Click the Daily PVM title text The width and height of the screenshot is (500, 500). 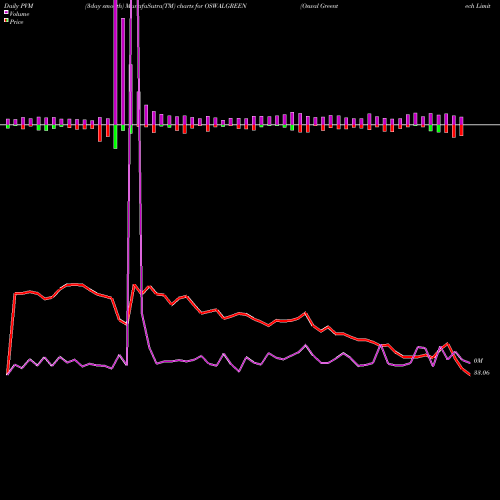19,6
